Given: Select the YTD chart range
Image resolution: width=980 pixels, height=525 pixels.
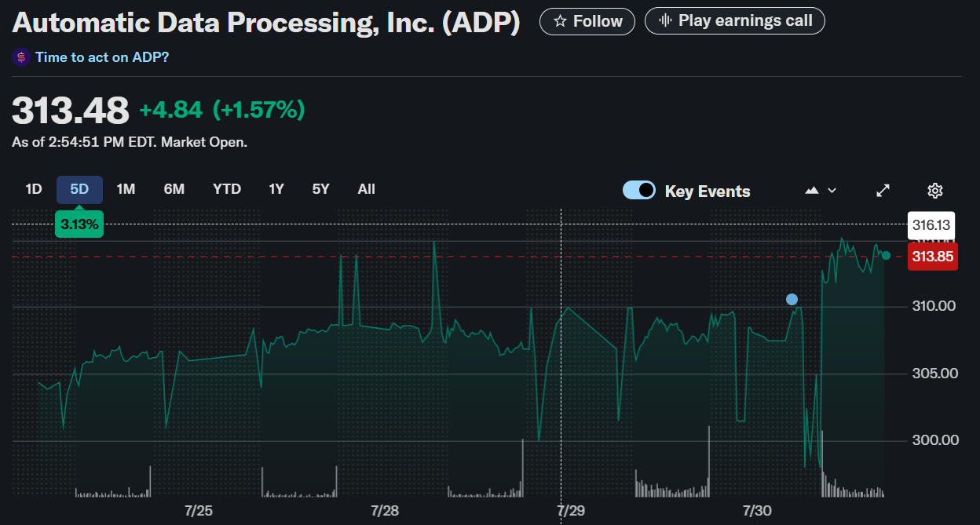Looking at the screenshot, I should (x=227, y=189).
